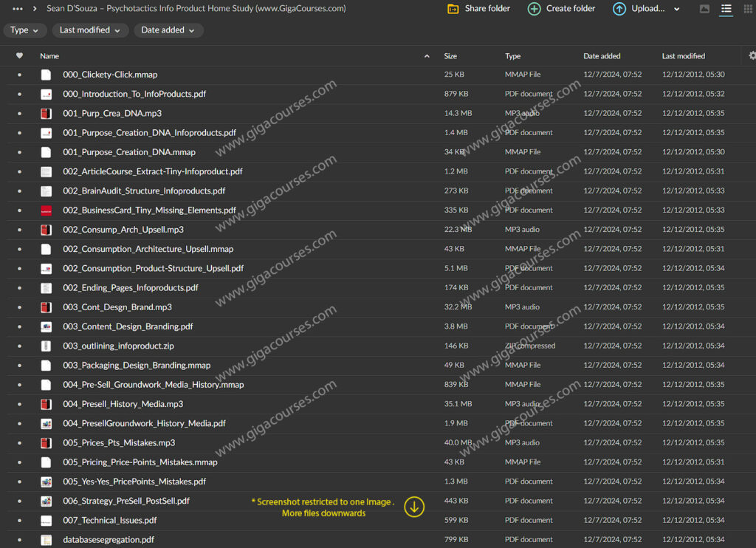Toggle the favorite dot for 000_Clickety-Click.mmap
The width and height of the screenshot is (756, 548).
coord(19,75)
